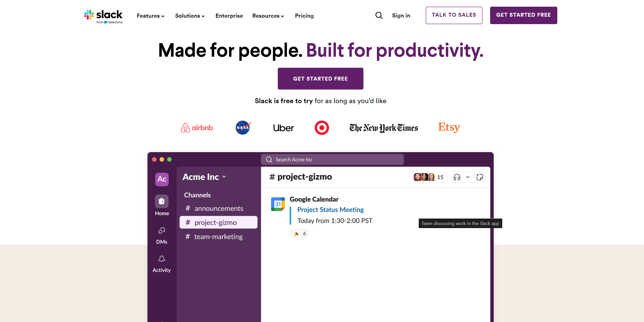Click the TALK TO SALES button
The width and height of the screenshot is (644, 322).
point(454,15)
